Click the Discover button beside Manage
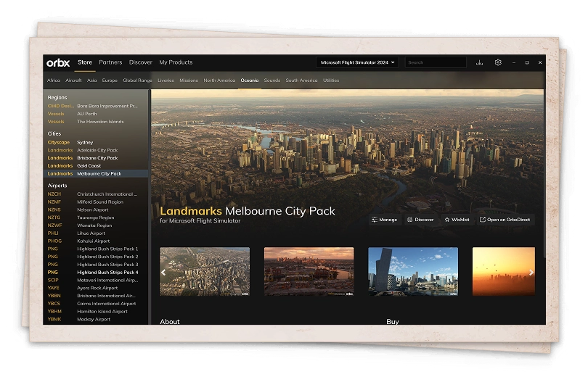The width and height of the screenshot is (588, 377). 420,220
